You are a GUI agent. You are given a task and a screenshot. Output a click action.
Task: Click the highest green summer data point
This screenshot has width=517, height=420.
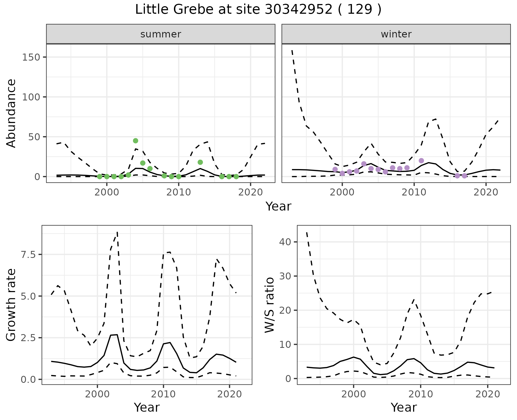(x=135, y=141)
